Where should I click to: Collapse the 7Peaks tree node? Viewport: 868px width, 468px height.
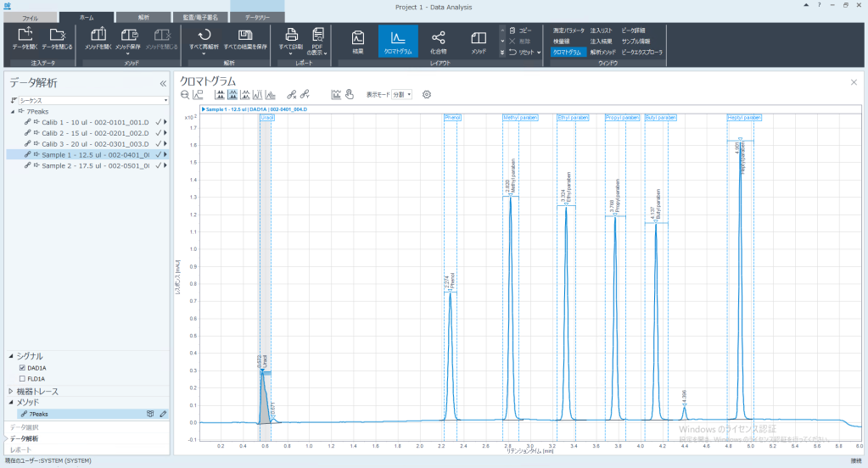click(13, 112)
